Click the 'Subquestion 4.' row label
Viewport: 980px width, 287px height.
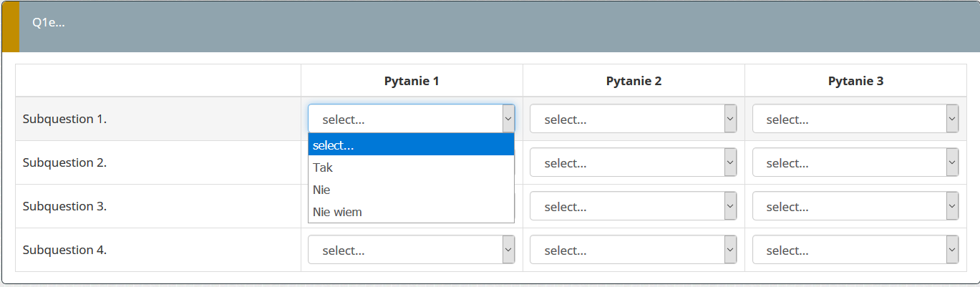click(64, 250)
